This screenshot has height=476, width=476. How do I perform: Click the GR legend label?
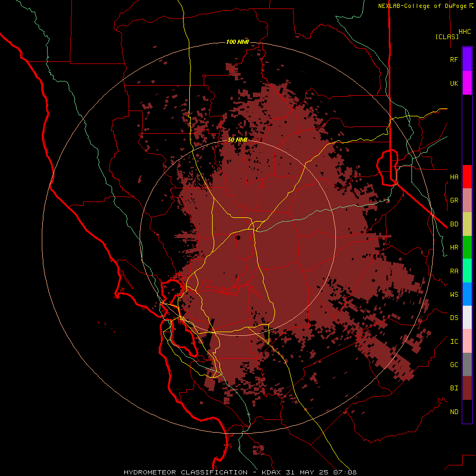point(454,200)
